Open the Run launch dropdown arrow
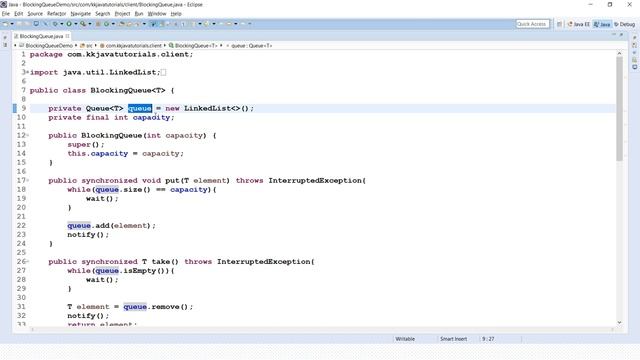This screenshot has height=360, width=640. 76,24
